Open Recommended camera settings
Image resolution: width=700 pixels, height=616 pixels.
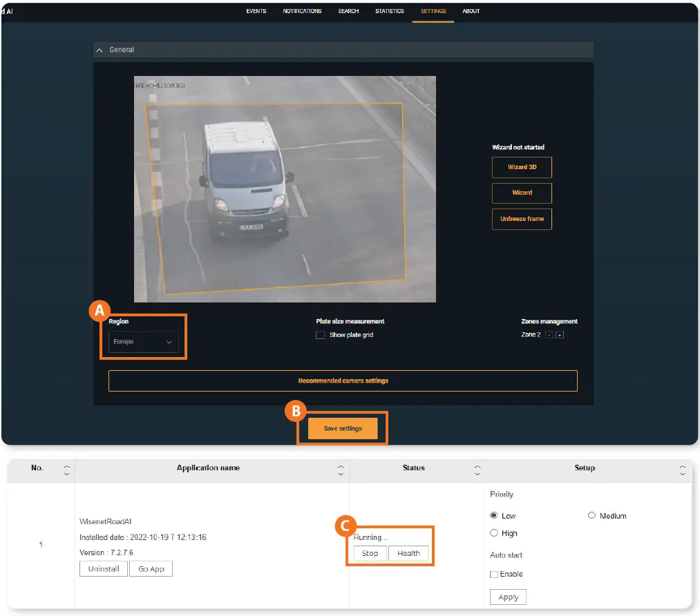(343, 381)
